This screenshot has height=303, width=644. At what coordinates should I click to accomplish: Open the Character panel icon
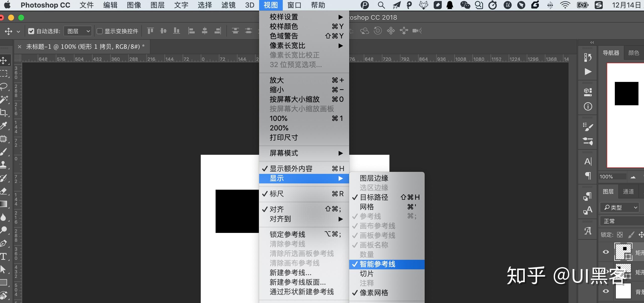[588, 161]
